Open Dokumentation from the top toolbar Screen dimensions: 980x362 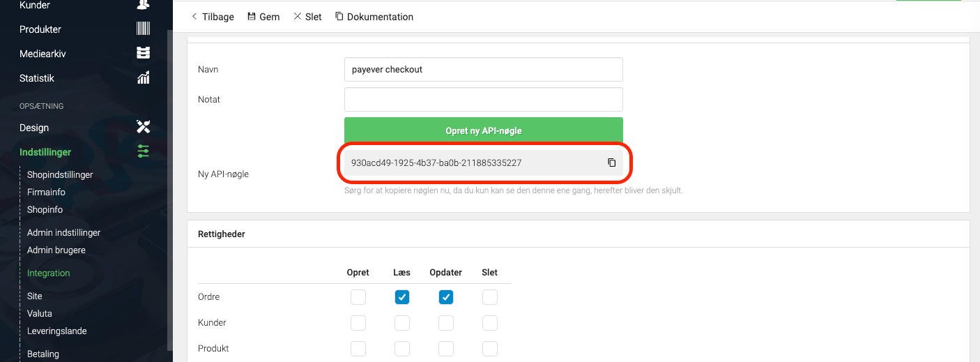[x=374, y=17]
